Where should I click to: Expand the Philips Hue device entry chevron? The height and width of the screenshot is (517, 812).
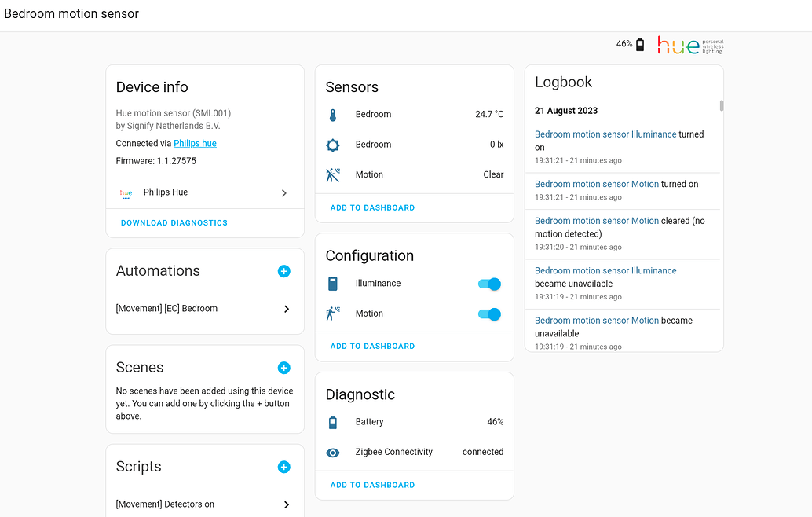[286, 192]
